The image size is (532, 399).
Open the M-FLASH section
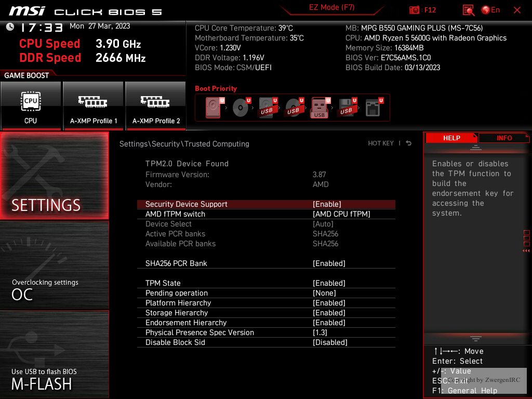(54, 355)
